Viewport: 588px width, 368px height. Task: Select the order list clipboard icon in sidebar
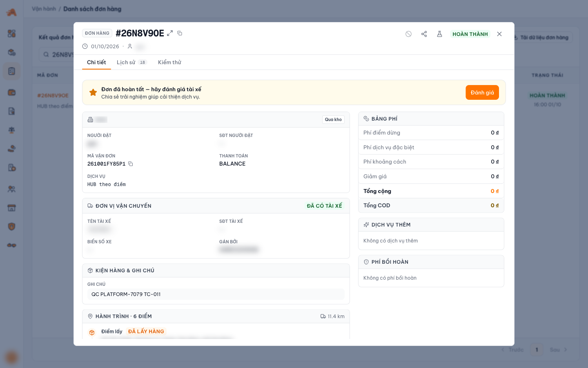coord(11,71)
